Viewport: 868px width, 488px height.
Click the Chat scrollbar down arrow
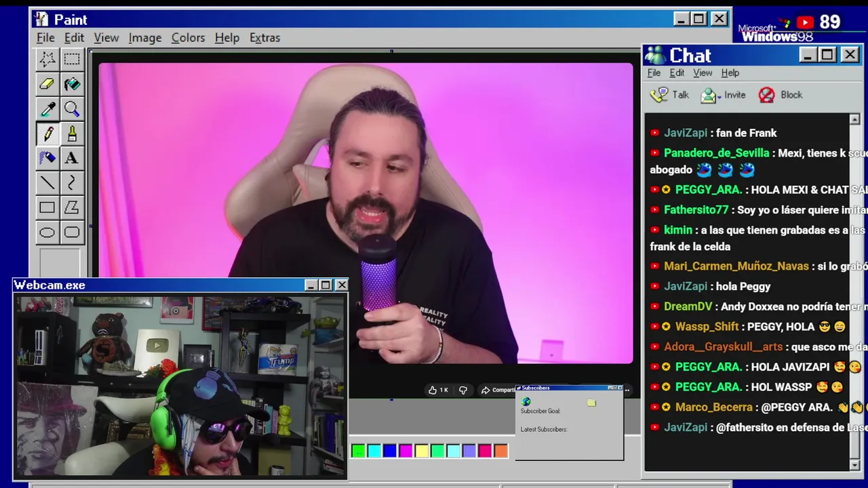[854, 465]
